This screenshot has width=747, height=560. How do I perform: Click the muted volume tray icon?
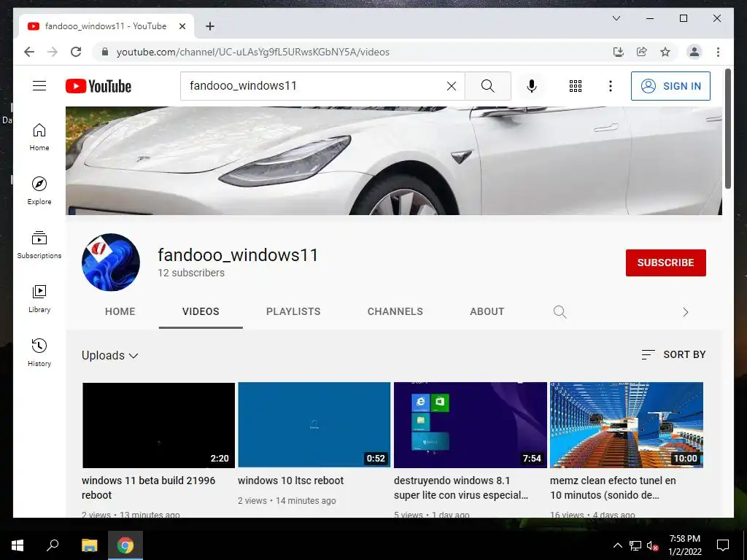pos(652,545)
